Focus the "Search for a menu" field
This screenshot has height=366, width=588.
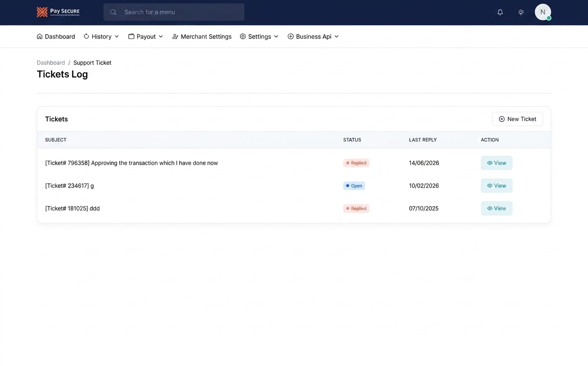(x=174, y=12)
